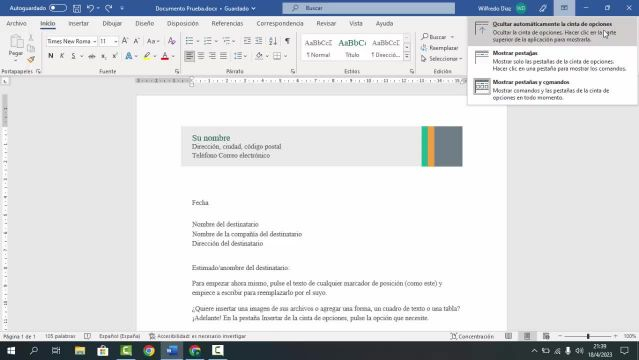Decrease paragraph indent

click(247, 41)
